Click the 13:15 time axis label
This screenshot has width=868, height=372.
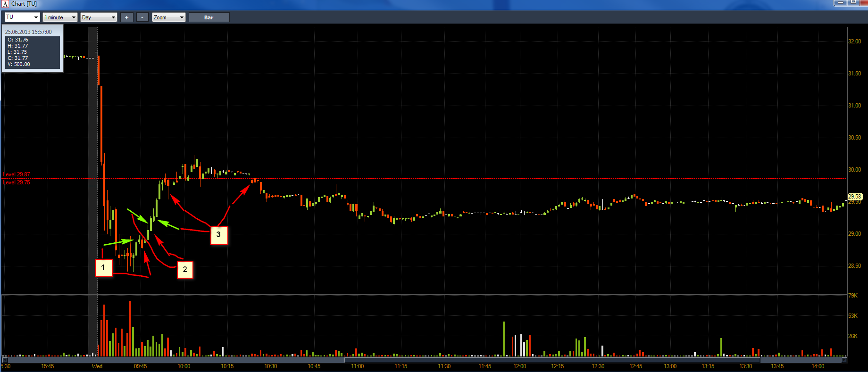(708, 366)
